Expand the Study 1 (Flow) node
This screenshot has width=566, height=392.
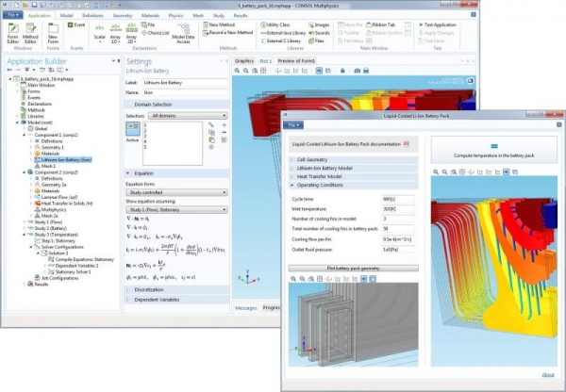click(24, 222)
